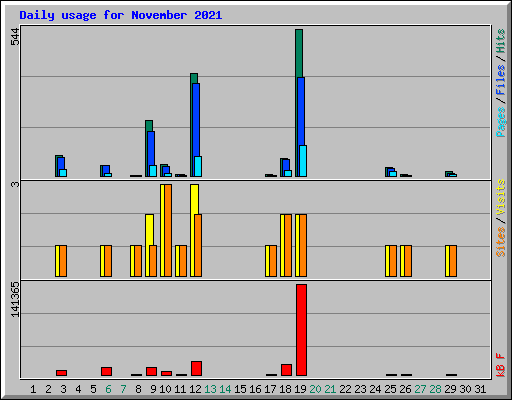Click the blue Files bar for day 3
512x400 pixels.
coord(61,163)
